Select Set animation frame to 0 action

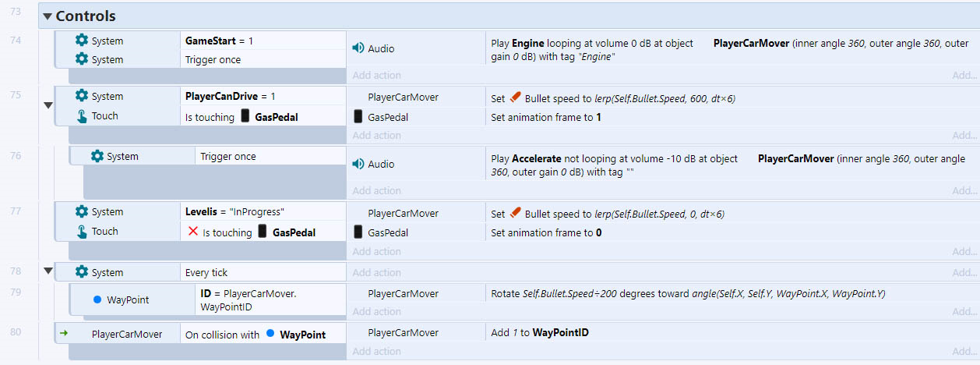[731, 232]
